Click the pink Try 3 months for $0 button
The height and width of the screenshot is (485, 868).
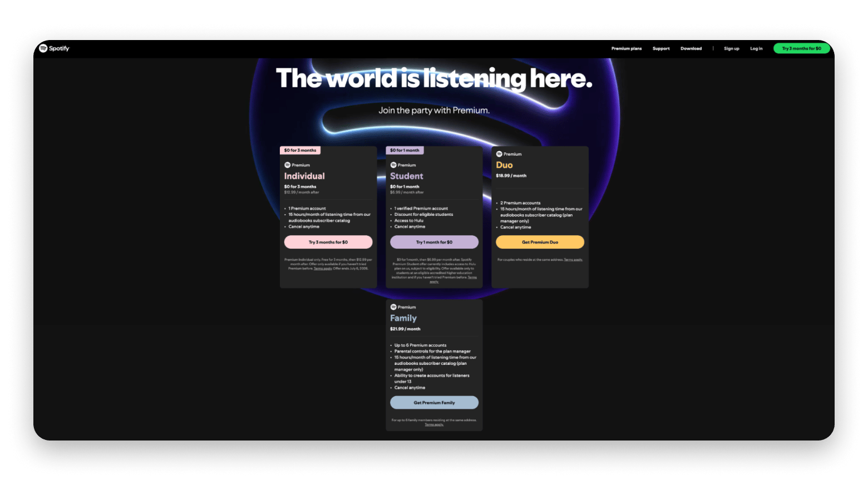[x=328, y=242]
